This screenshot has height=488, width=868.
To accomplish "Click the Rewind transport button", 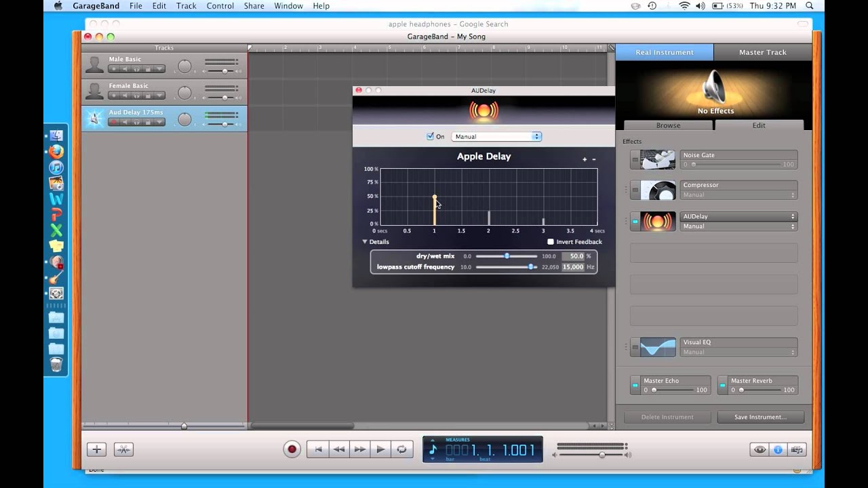I will 339,449.
